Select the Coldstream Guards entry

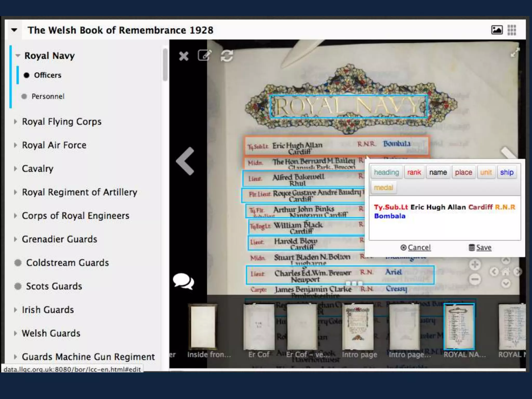point(67,263)
